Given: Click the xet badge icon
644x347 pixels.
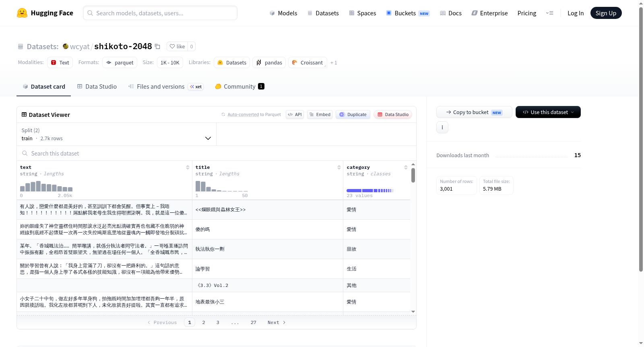Looking at the screenshot, I should coord(196,87).
